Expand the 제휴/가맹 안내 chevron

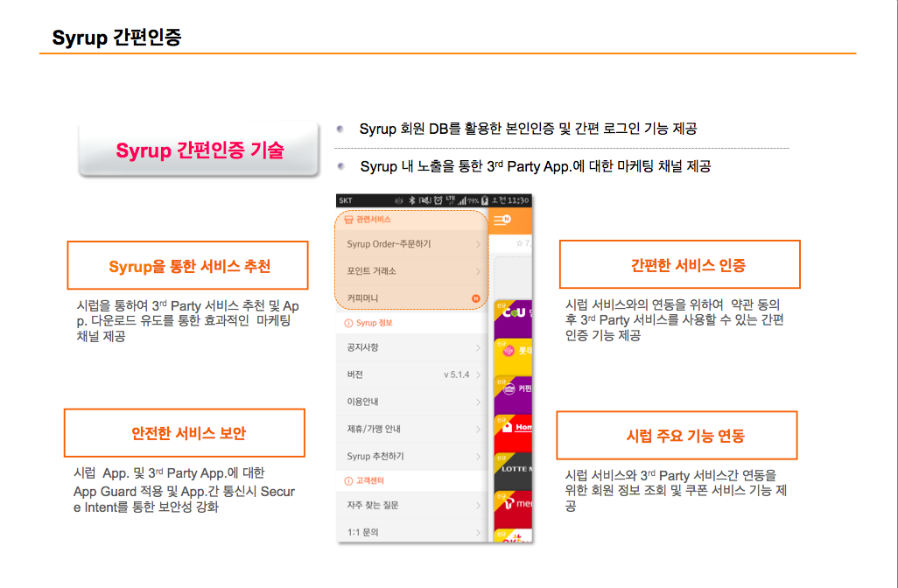[x=478, y=430]
